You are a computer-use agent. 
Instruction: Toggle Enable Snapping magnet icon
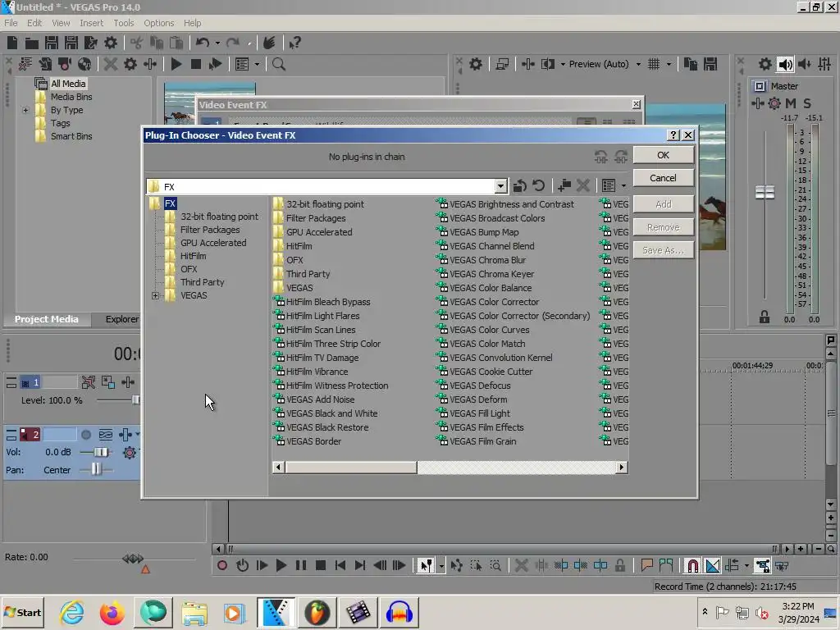tap(692, 565)
